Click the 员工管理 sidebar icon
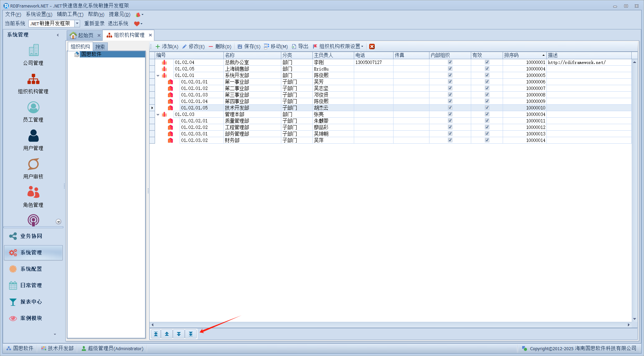Screen dimensions: 644x356 click(33, 108)
